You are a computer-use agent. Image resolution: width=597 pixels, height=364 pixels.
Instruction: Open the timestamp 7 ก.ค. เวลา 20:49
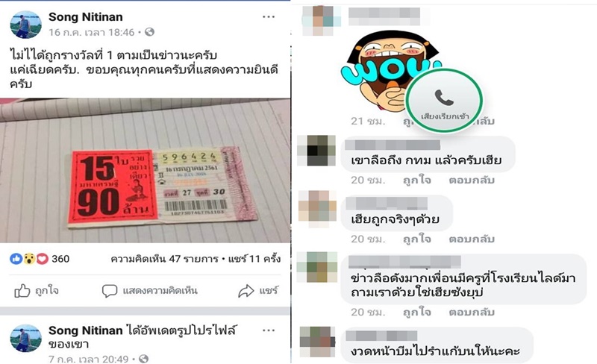[89, 359]
